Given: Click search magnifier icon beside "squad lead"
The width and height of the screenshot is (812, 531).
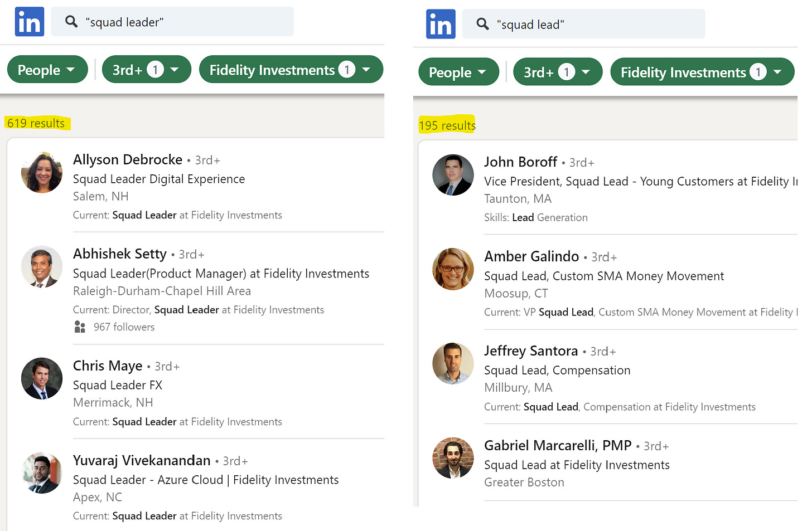Looking at the screenshot, I should pyautogui.click(x=483, y=24).
